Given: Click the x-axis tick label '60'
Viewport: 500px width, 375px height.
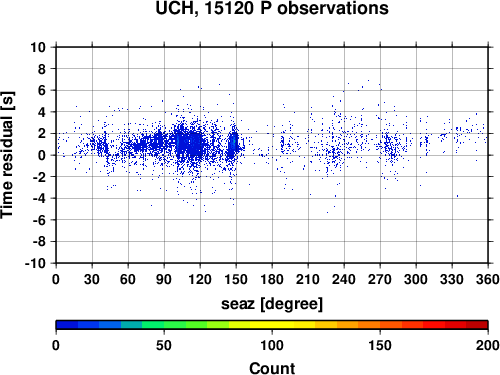Looking at the screenshot, I should [128, 279].
